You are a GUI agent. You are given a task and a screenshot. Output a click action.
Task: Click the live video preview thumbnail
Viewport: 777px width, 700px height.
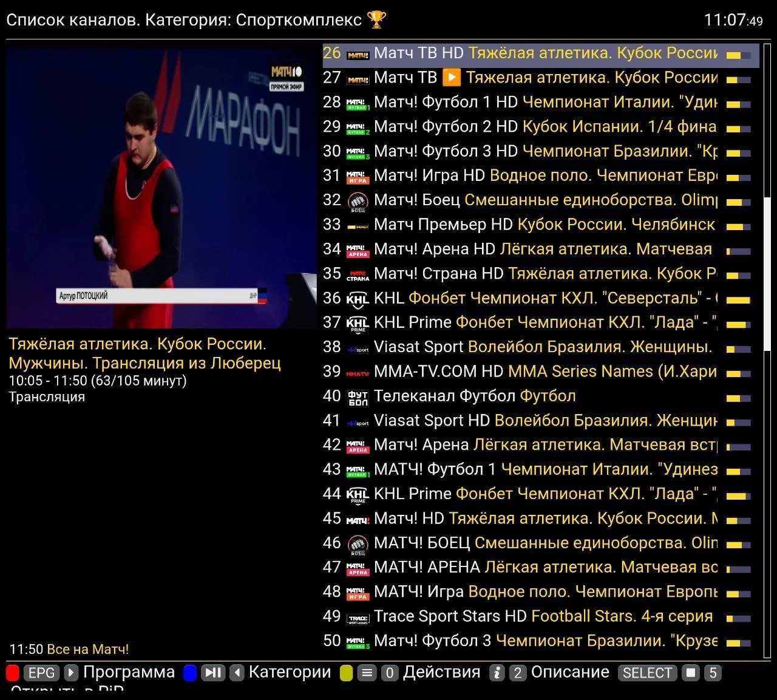(161, 188)
